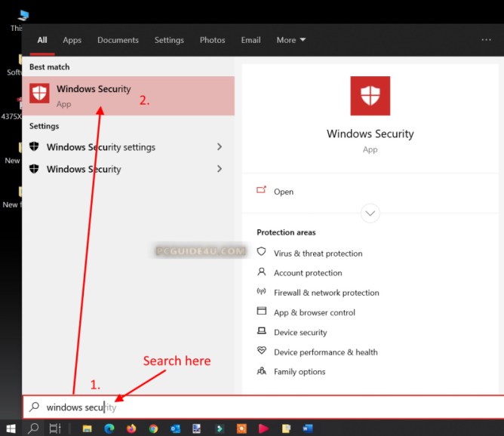Open the More filter dropdown
This screenshot has height=436, width=504.
pos(291,40)
